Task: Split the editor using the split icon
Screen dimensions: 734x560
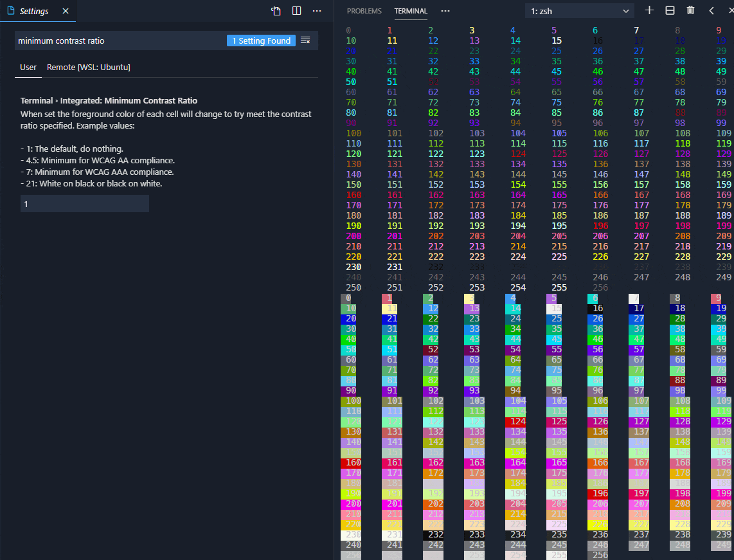Action: pos(296,11)
